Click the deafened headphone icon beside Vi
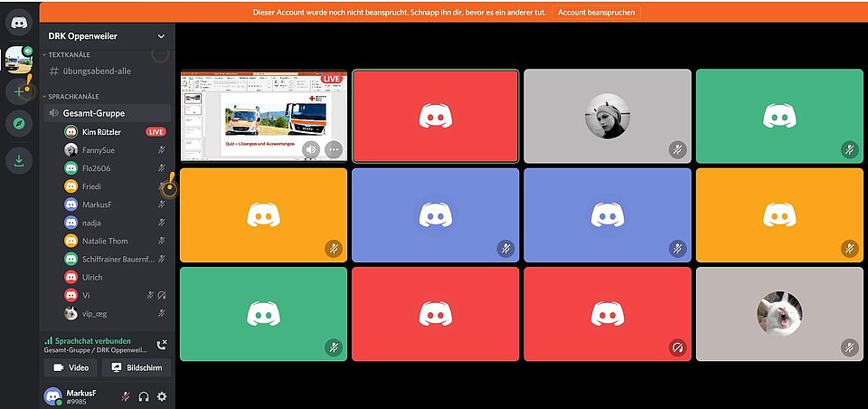Image resolution: width=868 pixels, height=409 pixels. [x=162, y=295]
